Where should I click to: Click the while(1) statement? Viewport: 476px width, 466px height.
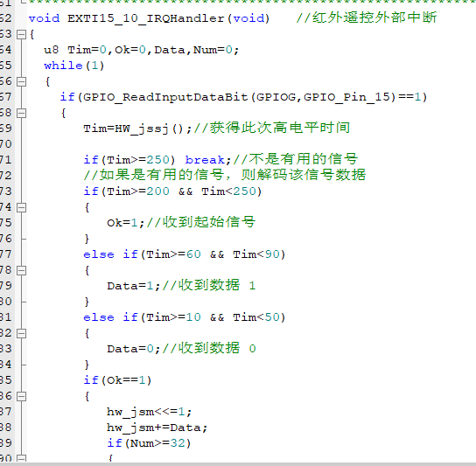click(x=74, y=66)
